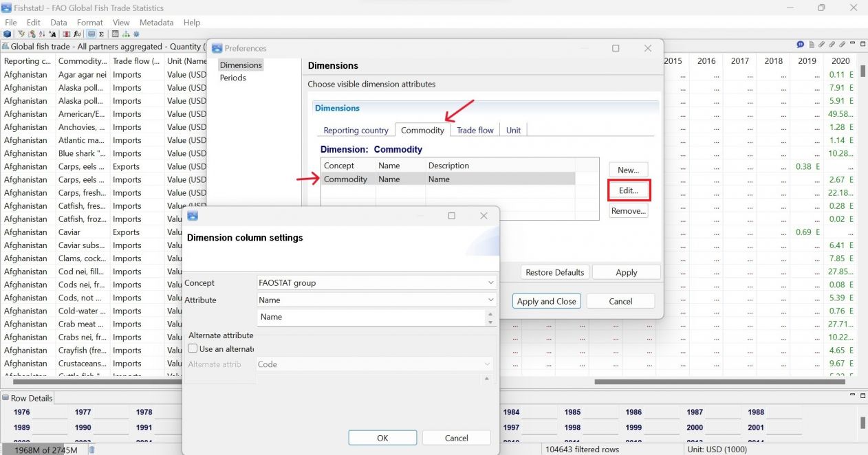Viewport: 868px width, 455px height.
Task: Open the Edit menu
Action: (x=34, y=22)
